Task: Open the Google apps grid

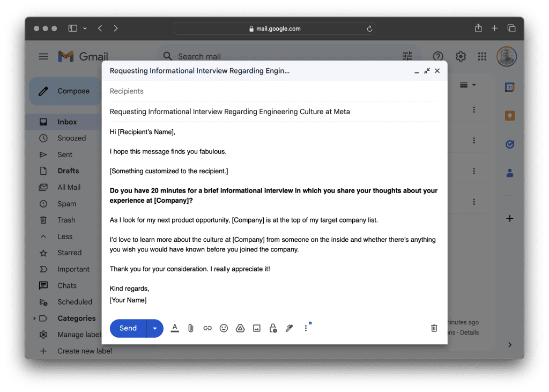Action: tap(482, 56)
